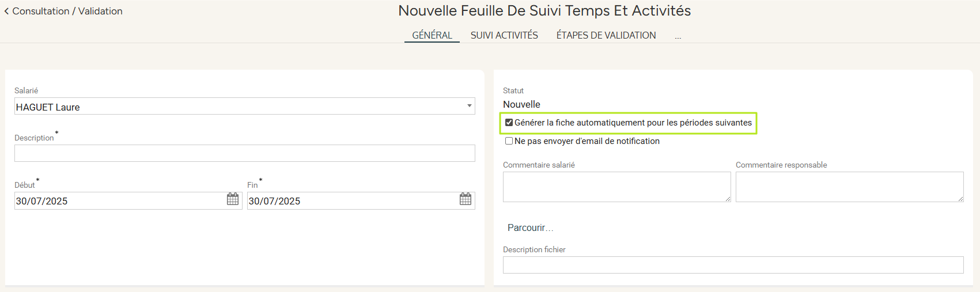
Task: Click Parcourir to browse for a file
Action: (530, 228)
